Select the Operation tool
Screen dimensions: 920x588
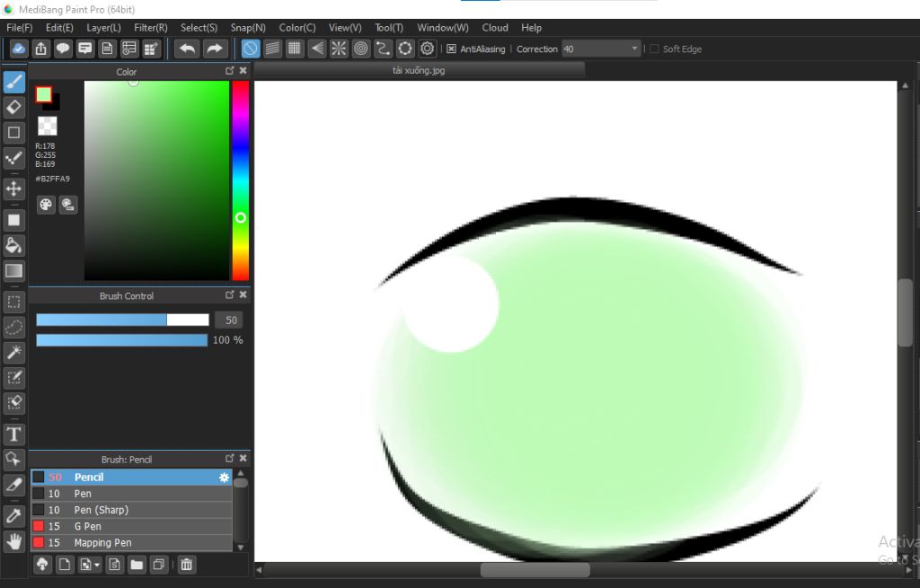(14, 460)
